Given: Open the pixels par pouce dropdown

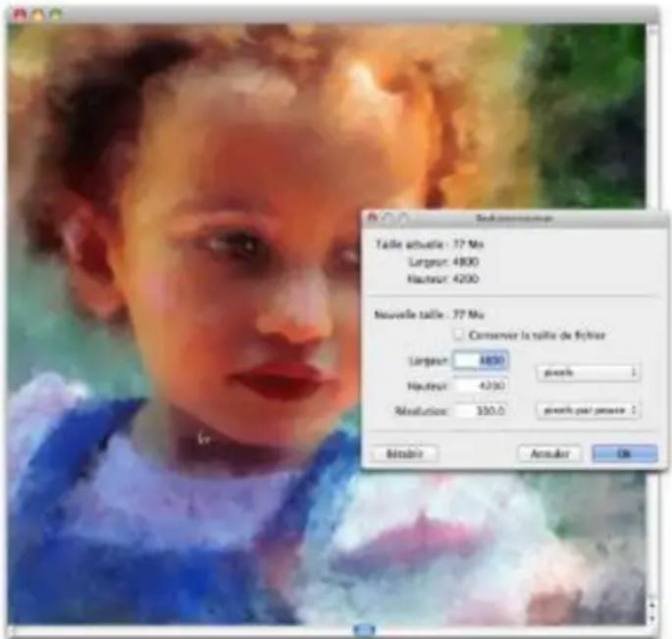Looking at the screenshot, I should [588, 410].
